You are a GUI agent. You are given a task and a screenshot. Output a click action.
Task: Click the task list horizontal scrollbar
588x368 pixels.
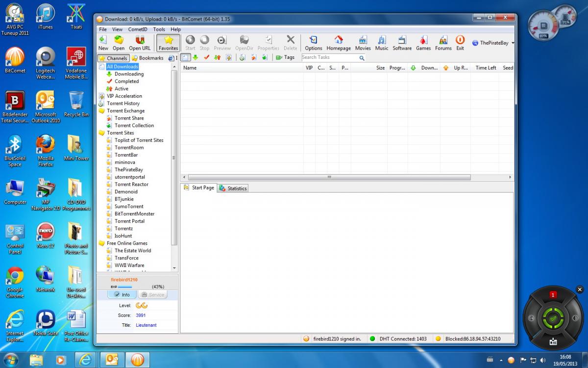click(x=328, y=177)
